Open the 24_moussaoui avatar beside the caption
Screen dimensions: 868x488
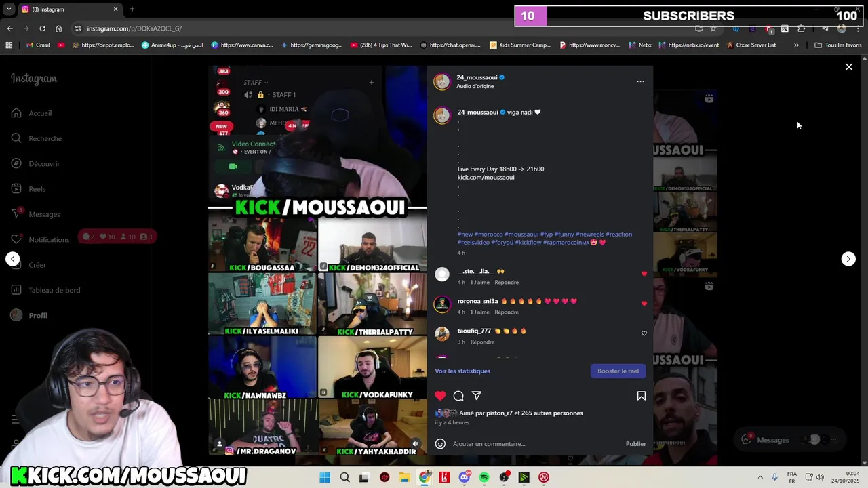click(442, 116)
